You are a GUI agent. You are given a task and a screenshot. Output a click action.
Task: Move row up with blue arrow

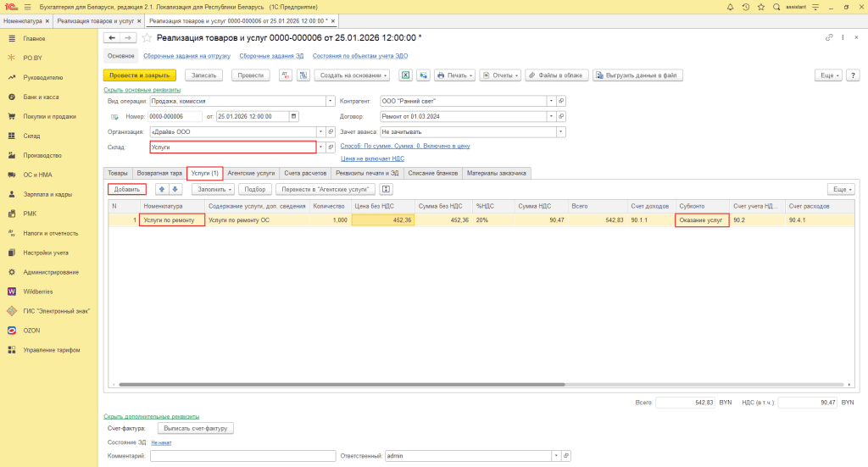(162, 189)
